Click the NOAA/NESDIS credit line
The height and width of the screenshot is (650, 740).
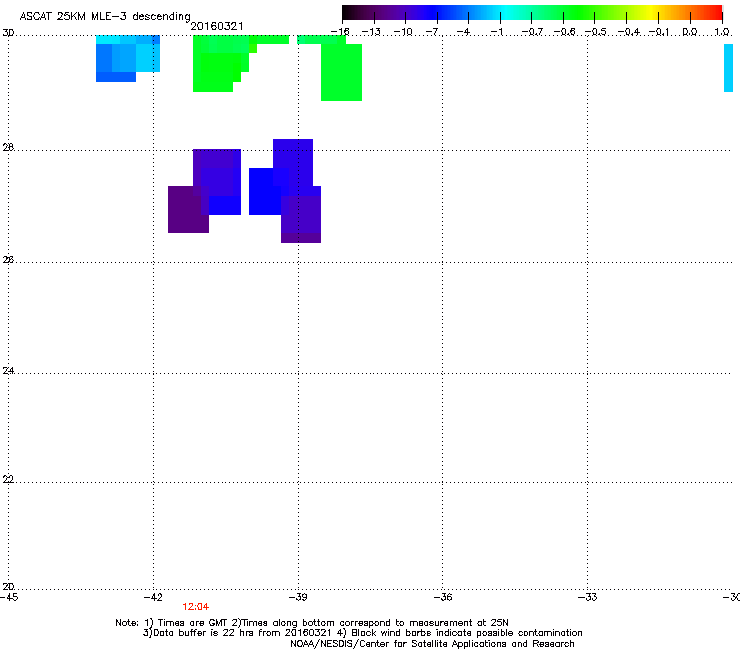point(432,644)
